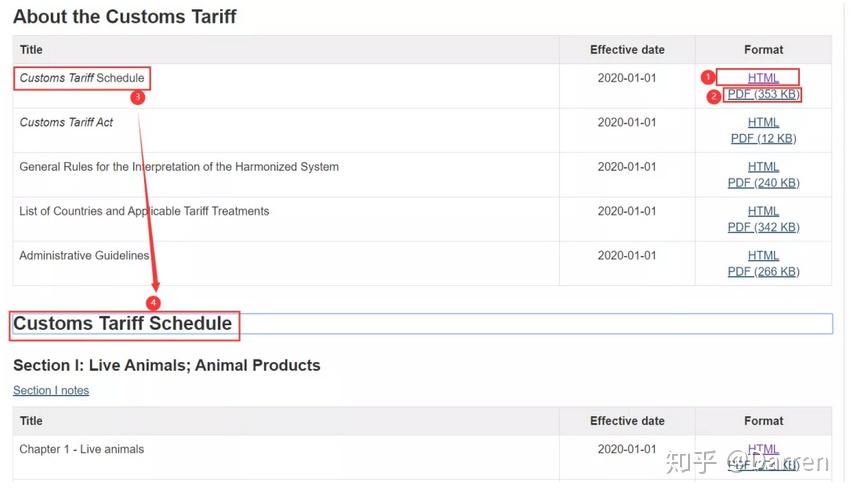Click the Section I notes link
Image resolution: width=851 pixels, height=496 pixels.
(51, 391)
